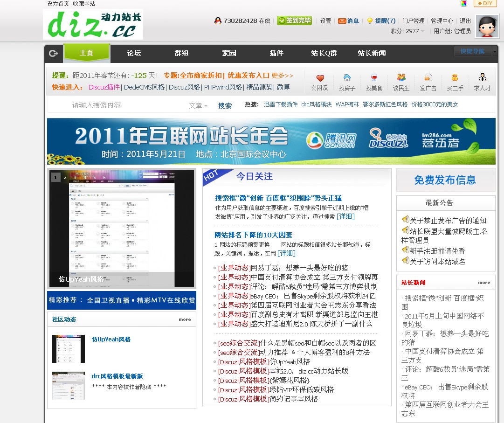The height and width of the screenshot is (423, 504).
Task: Select slide number 6 in the slideshow
Action: click(104, 177)
